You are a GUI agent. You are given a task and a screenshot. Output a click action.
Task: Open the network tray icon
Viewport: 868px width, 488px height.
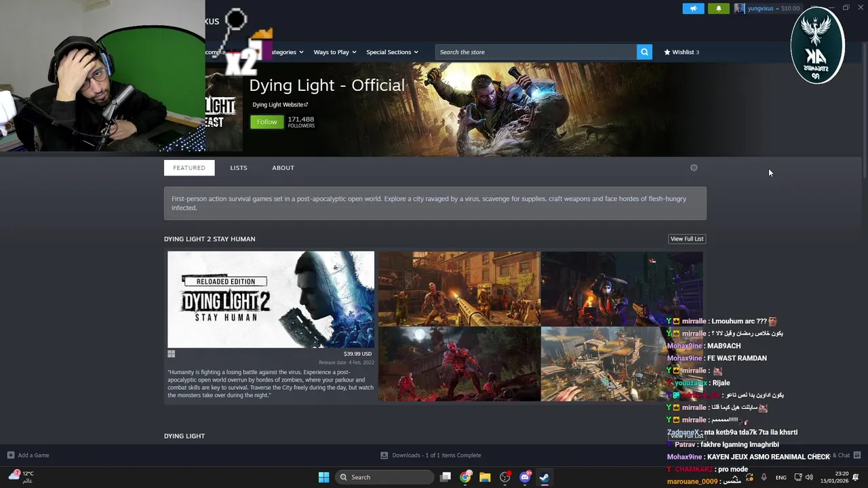pos(798,477)
